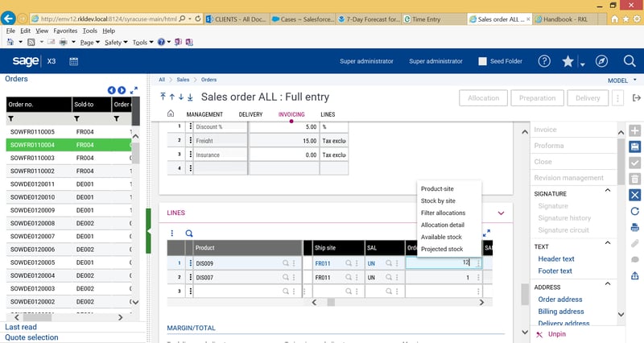This screenshot has height=343, width=644.
Task: Switch to the DELIVERY tab
Action: tap(250, 114)
